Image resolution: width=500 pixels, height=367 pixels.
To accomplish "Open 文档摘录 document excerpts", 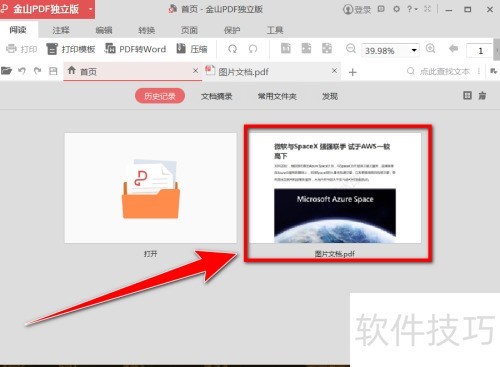I will pos(217,96).
